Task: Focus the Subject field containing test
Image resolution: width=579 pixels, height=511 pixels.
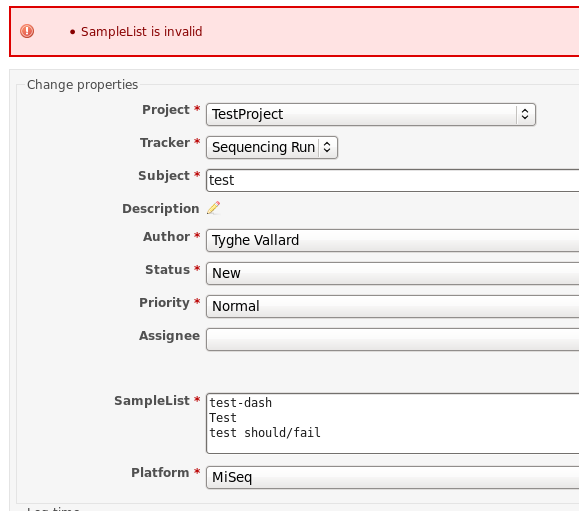Action: 393,180
